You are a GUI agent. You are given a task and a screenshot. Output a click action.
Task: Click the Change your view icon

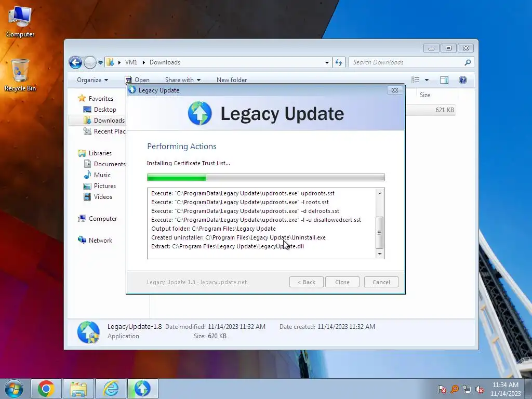[416, 79]
